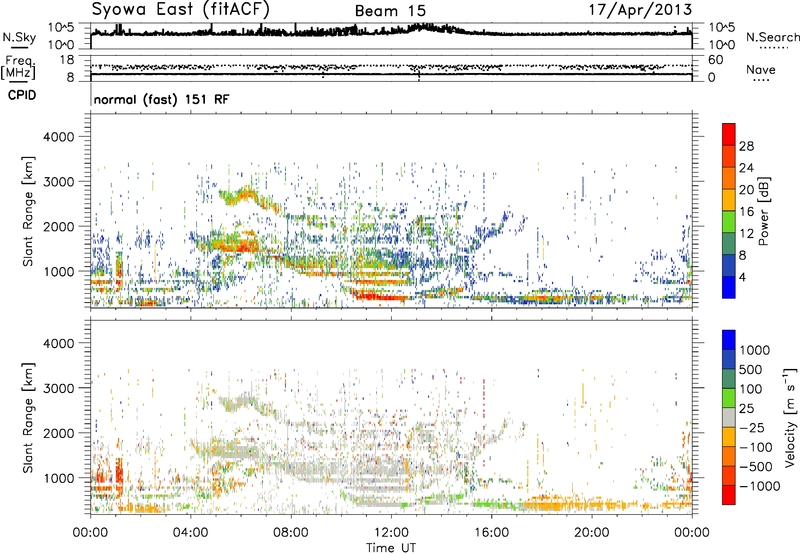The width and height of the screenshot is (800, 554).
Task: Click the '16:00' time axis label
Action: coord(492,533)
